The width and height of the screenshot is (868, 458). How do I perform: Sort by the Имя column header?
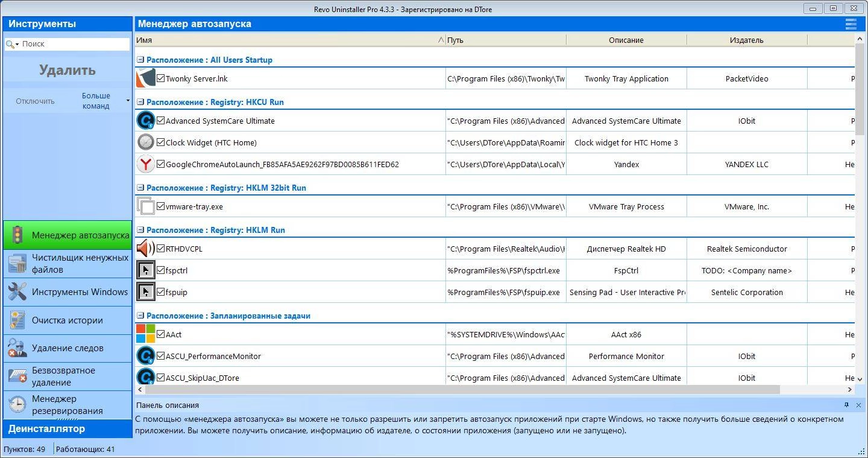pos(290,40)
